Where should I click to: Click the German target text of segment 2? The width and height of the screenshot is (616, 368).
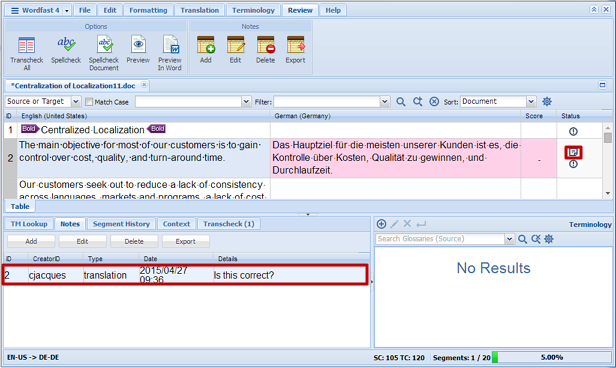click(396, 157)
